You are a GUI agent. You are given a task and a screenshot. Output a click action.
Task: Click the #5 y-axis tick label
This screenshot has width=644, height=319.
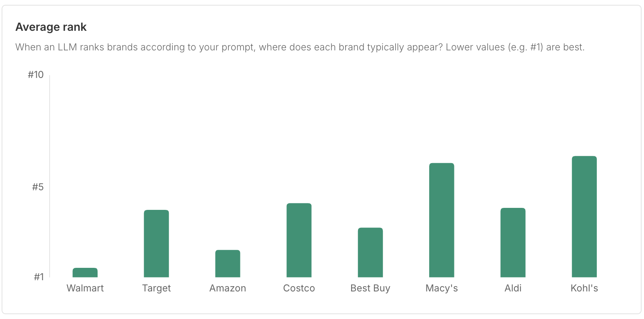point(38,187)
